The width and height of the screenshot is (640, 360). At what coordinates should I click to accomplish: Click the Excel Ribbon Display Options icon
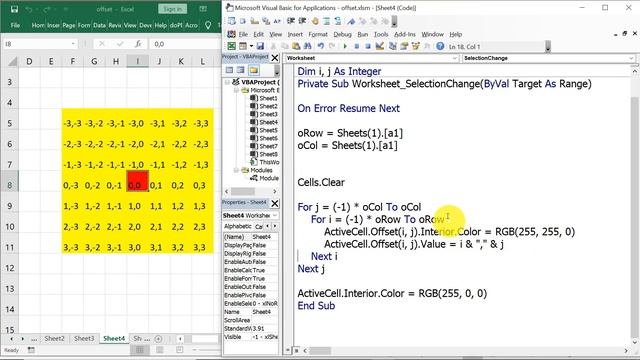pyautogui.click(x=203, y=9)
